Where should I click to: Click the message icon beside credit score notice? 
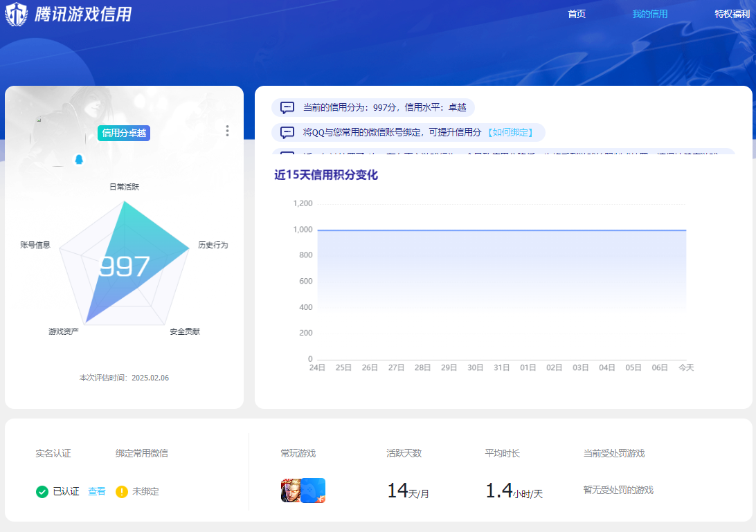(x=287, y=107)
